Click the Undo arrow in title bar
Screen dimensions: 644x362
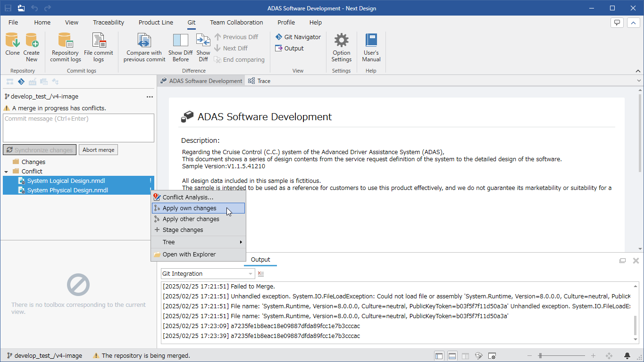(34, 8)
